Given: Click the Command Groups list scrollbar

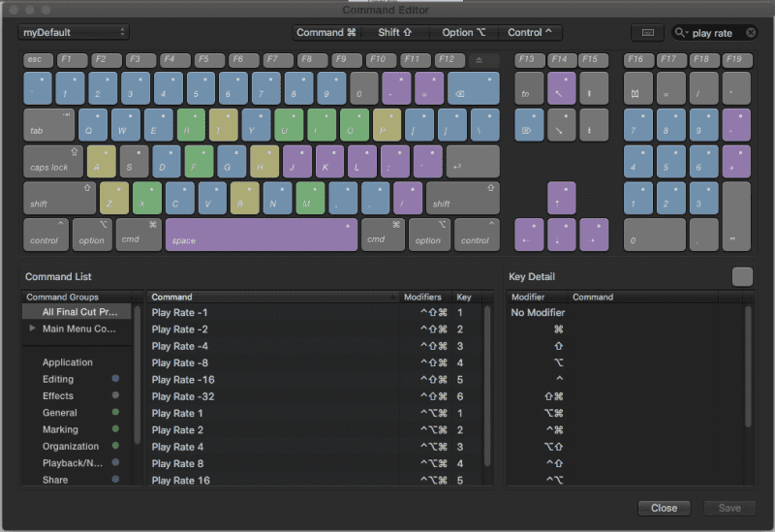Looking at the screenshot, I should (x=138, y=375).
